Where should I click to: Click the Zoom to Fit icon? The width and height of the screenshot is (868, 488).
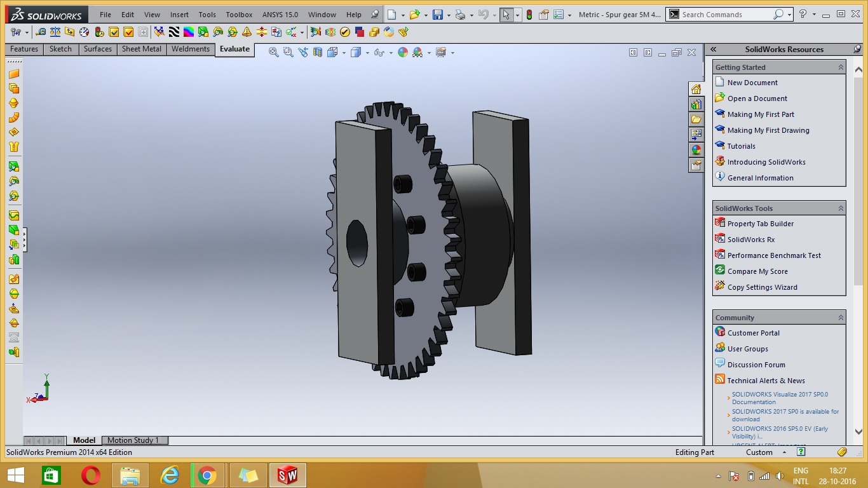pos(274,53)
